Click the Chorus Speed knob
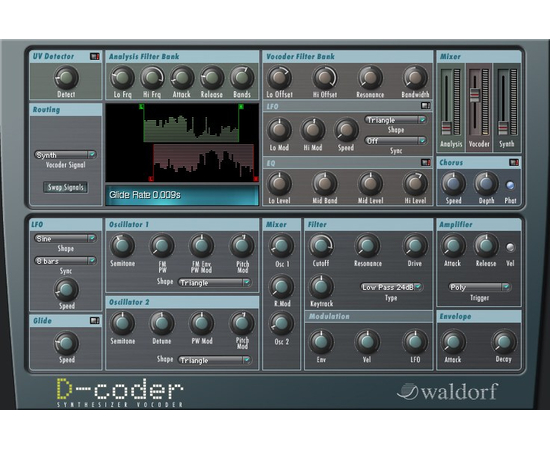 click(x=453, y=183)
